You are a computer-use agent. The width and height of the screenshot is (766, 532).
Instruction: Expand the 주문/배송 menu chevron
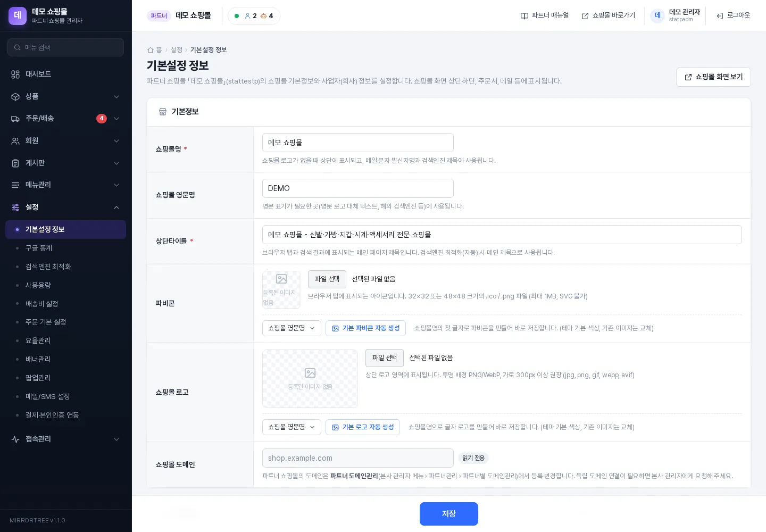coord(116,119)
